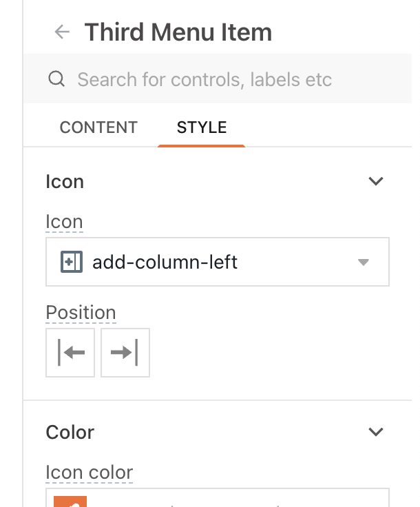Image resolution: width=420 pixels, height=507 pixels.
Task: Click the add-column-left icon preview
Action: [72, 262]
